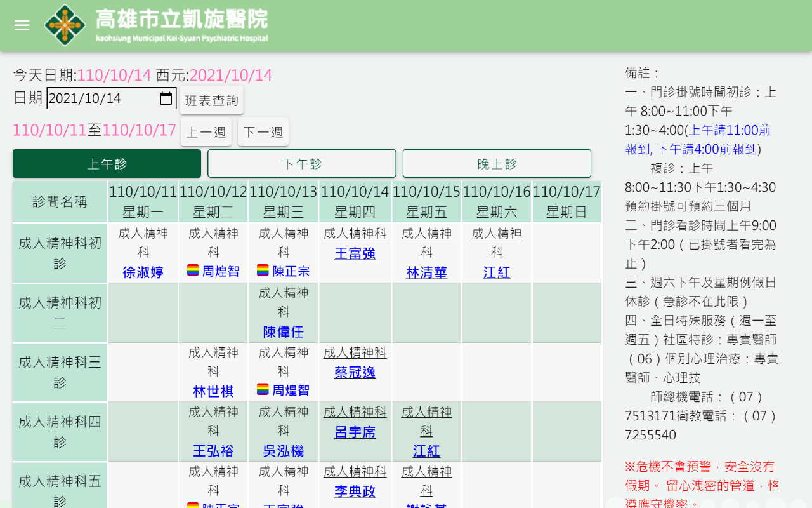Open the calendar picker icon in date field

click(x=166, y=98)
